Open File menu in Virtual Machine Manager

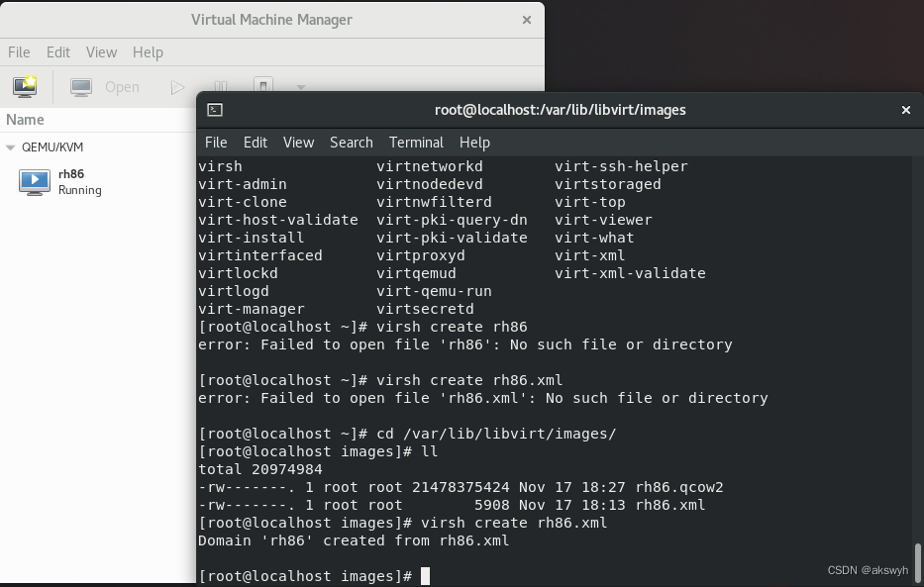[x=19, y=52]
